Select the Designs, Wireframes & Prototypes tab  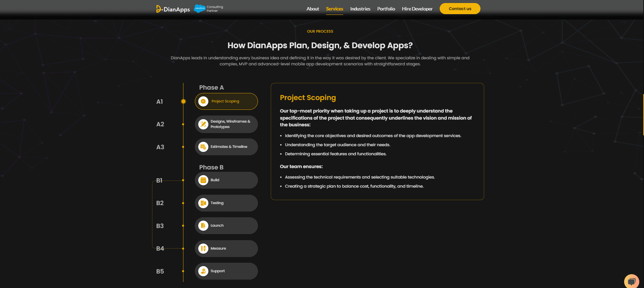point(226,124)
